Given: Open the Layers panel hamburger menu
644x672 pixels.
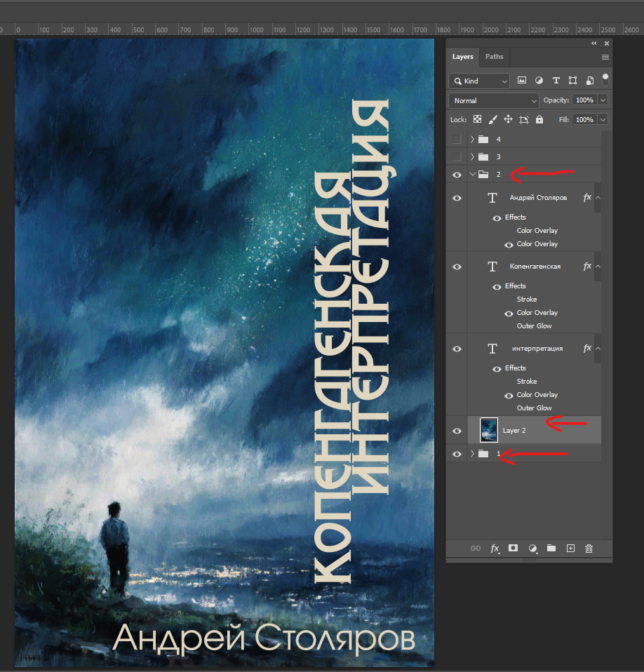Looking at the screenshot, I should coord(605,57).
